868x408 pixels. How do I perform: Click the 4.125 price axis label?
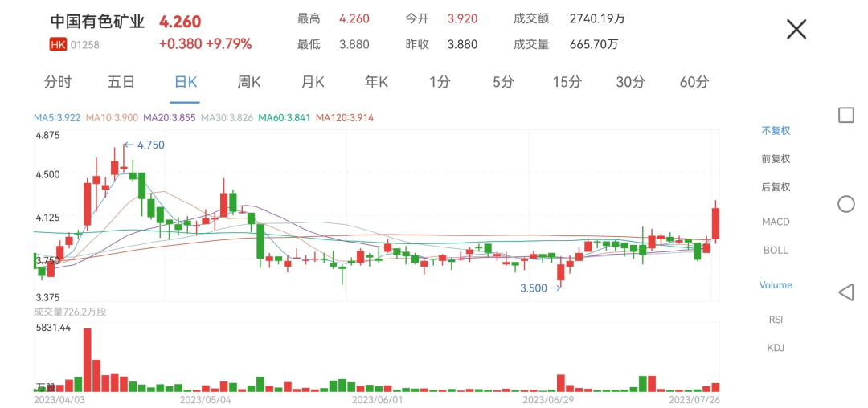tap(47, 217)
